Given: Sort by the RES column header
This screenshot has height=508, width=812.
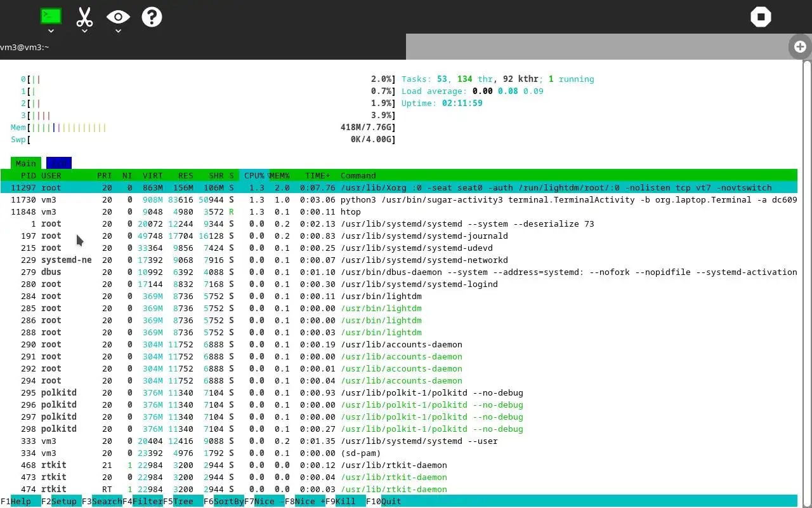Looking at the screenshot, I should [186, 175].
